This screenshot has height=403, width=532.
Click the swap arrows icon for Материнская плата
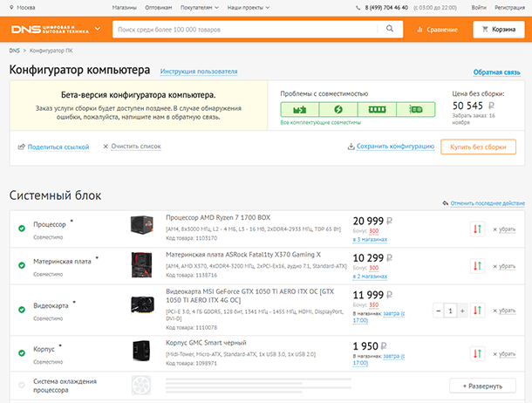pos(477,266)
